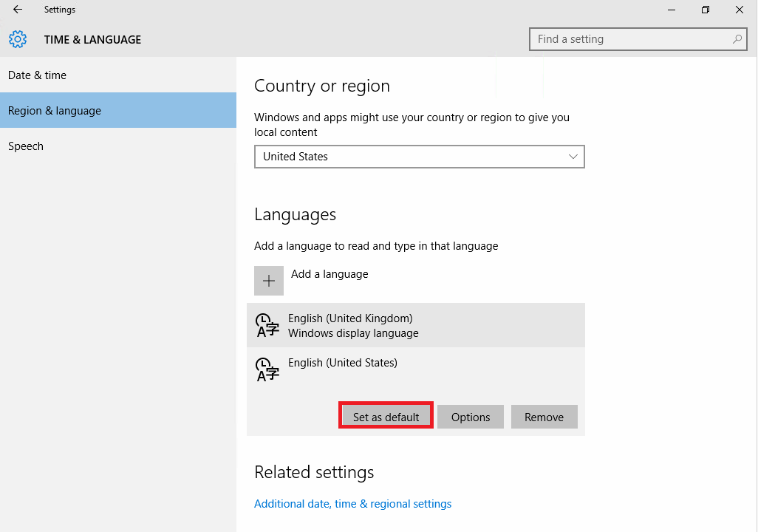Click the Country or region heading
This screenshot has height=532, width=758.
[x=322, y=86]
